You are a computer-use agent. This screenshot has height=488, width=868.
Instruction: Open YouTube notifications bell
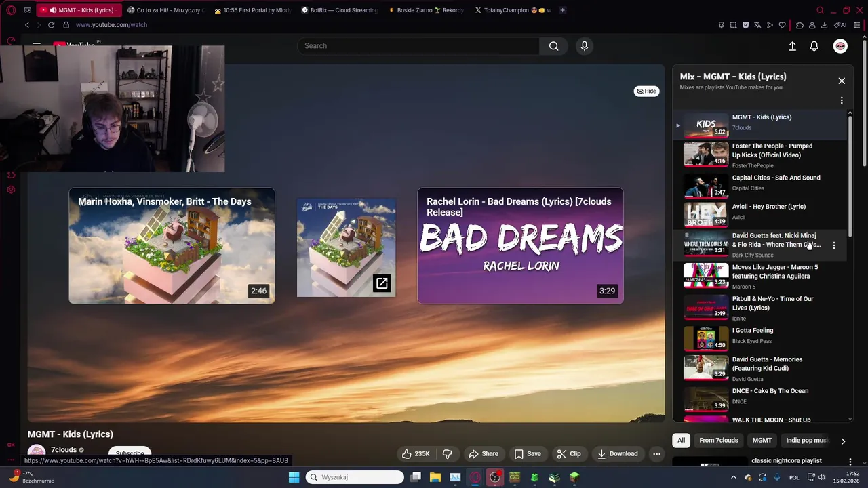[x=814, y=46]
